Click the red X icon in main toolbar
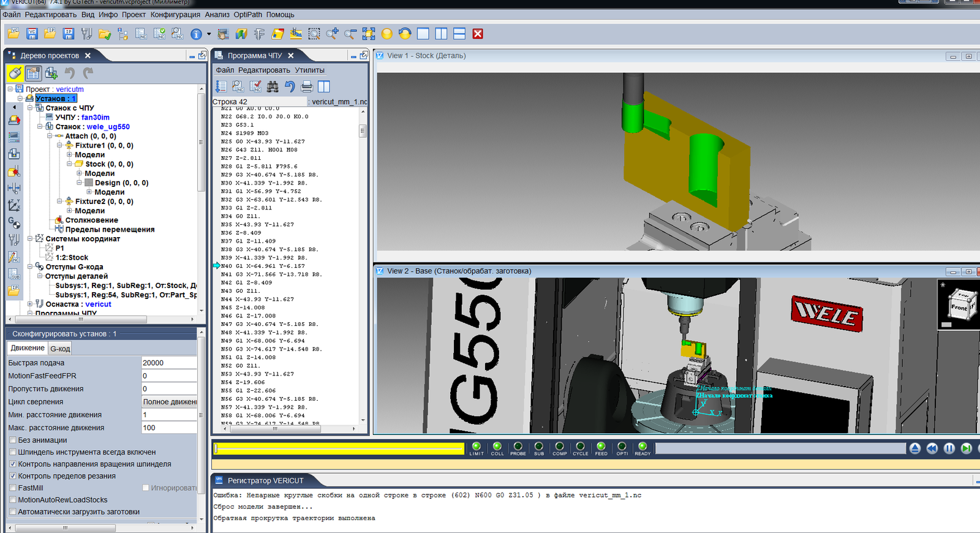Viewport: 980px width, 533px height. (x=478, y=34)
